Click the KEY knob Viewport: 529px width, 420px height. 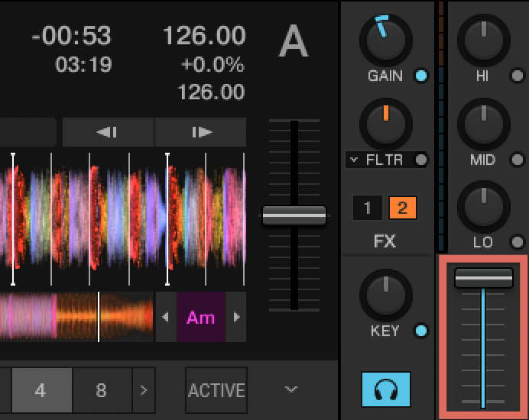pyautogui.click(x=386, y=295)
